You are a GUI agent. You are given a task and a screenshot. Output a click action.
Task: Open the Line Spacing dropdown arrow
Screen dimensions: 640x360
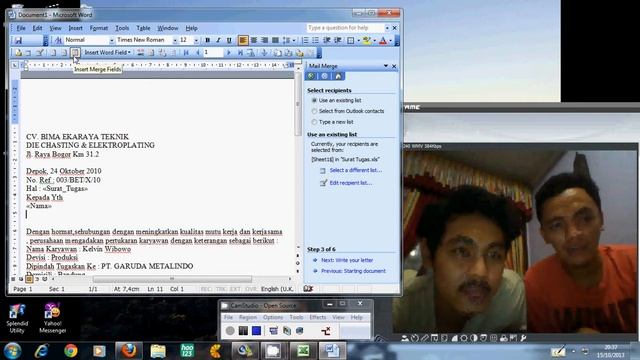pos(294,40)
